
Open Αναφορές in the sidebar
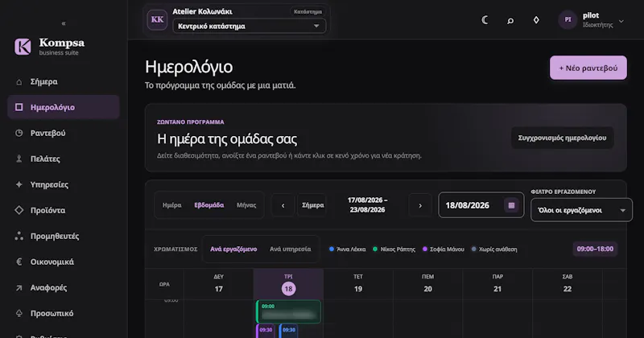(64, 287)
